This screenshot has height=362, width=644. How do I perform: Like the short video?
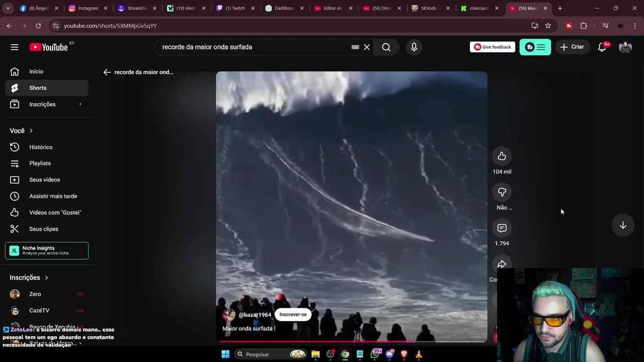coord(502,156)
